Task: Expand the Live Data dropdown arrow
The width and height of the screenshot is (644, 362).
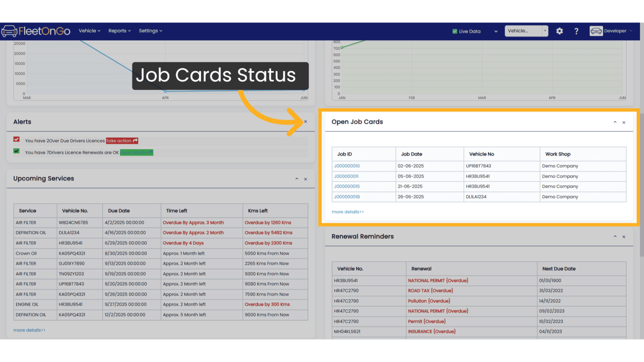Action: [x=496, y=31]
